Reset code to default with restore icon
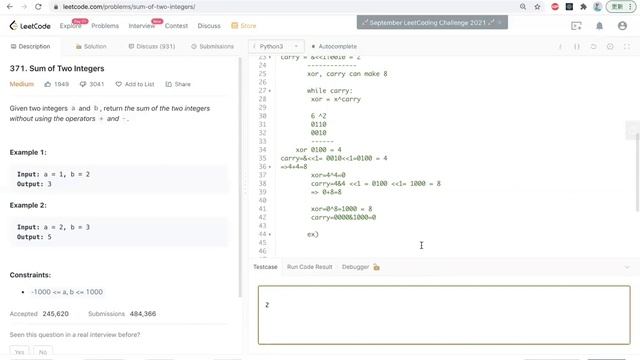 tap(593, 47)
